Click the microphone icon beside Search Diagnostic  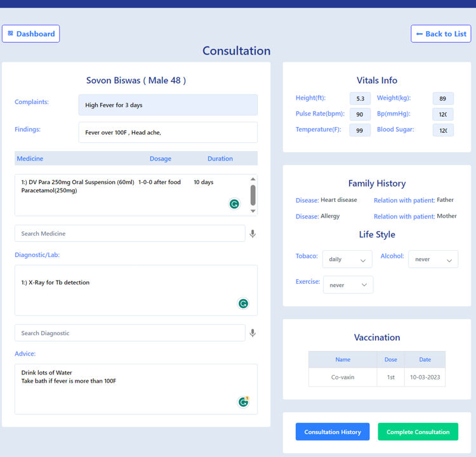(253, 333)
